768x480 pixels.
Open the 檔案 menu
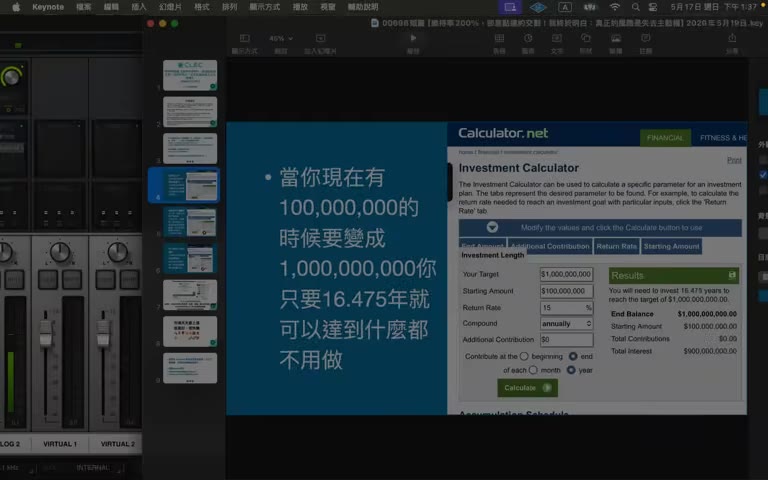coord(84,7)
